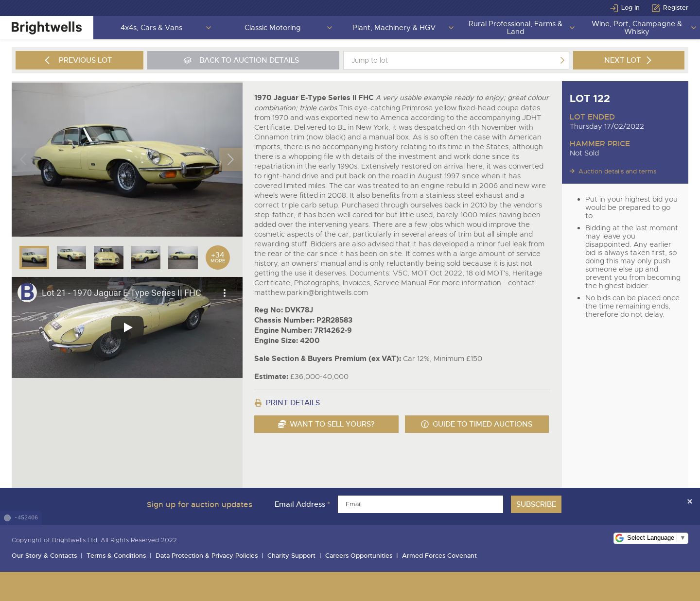Open main Jaguar E-Type photo
The image size is (700, 601).
[x=127, y=159]
